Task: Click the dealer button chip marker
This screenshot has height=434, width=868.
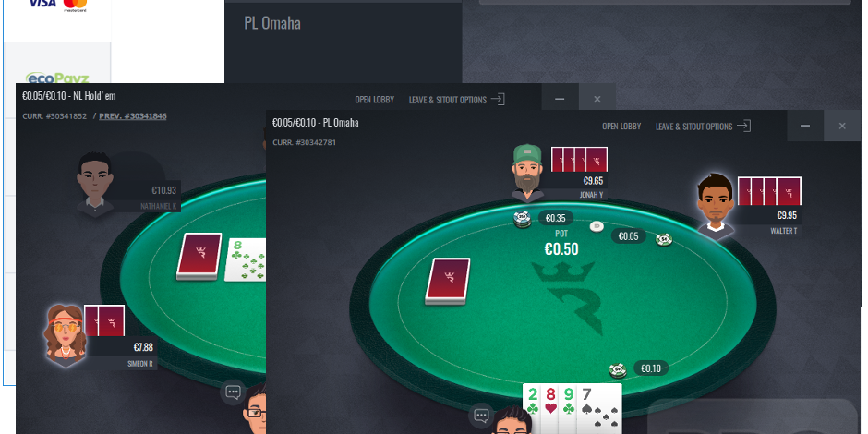Action: tap(597, 226)
